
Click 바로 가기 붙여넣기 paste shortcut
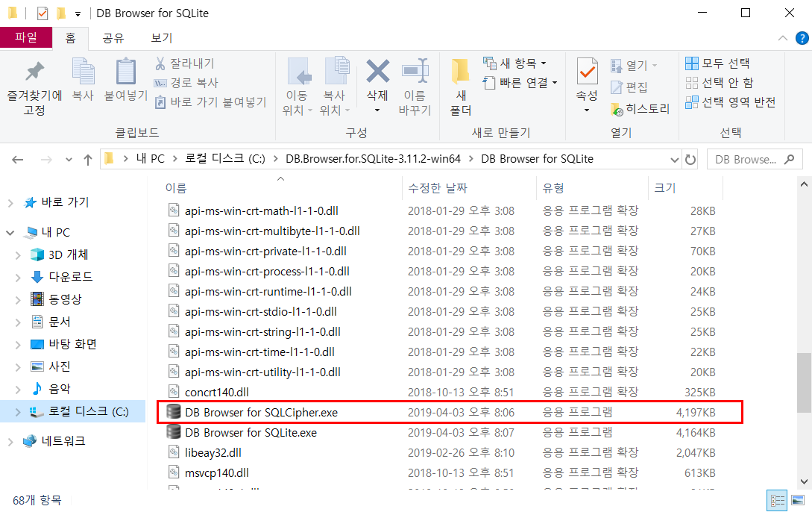[211, 102]
